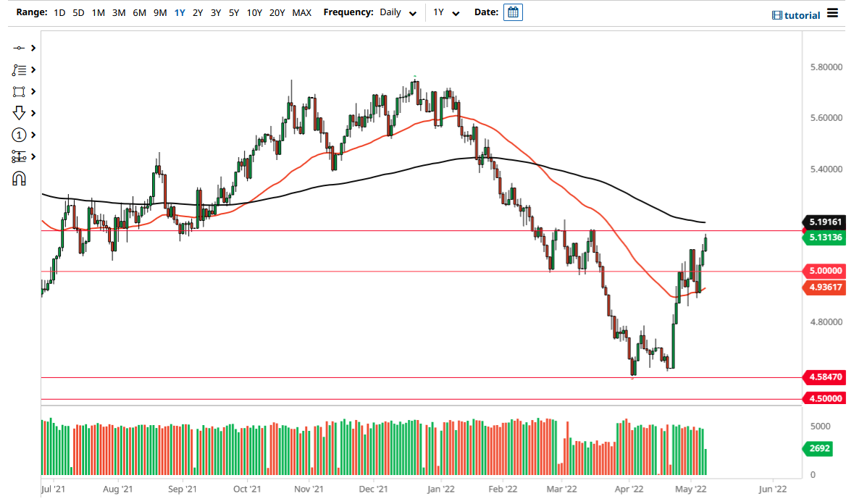Select the 3Y range option
Image resolution: width=854 pixels, height=504 pixels.
point(215,12)
